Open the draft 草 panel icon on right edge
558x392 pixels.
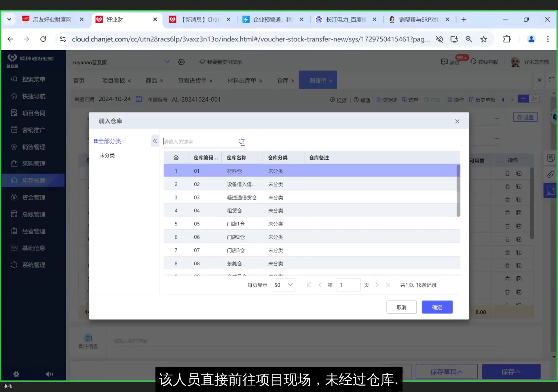coord(550,158)
